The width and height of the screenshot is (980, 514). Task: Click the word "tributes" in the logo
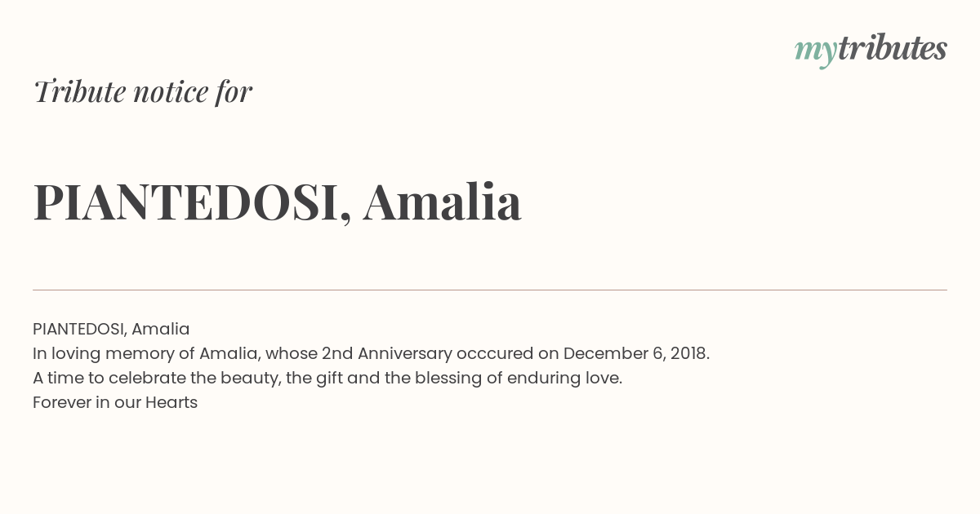pos(892,48)
